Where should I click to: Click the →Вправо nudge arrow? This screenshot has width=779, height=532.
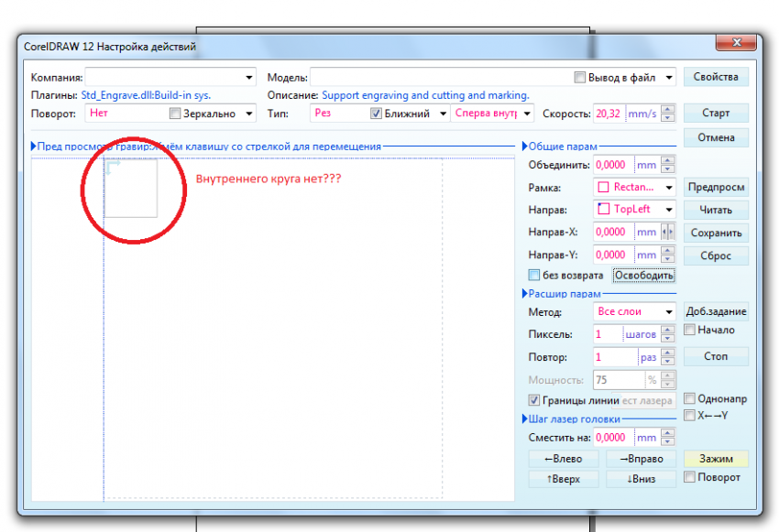tap(641, 459)
